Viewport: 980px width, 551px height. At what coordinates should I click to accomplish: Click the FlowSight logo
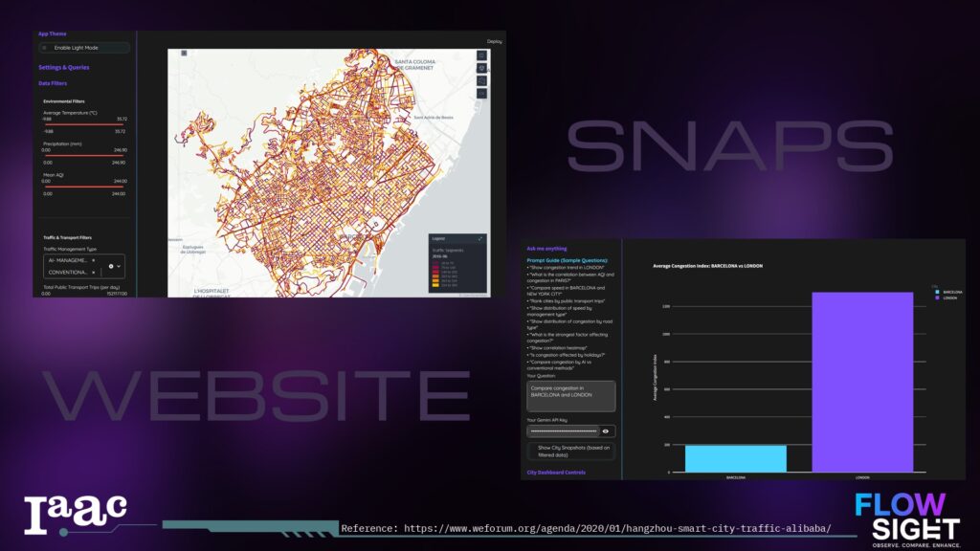[907, 519]
